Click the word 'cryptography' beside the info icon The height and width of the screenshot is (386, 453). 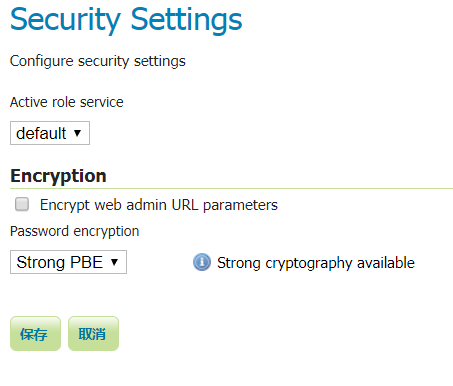[309, 263]
